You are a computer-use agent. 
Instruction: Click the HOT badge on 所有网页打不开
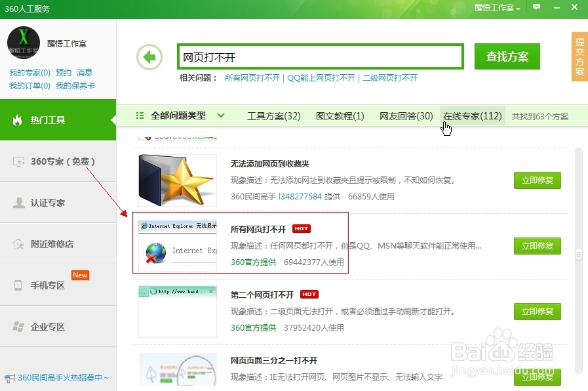pos(302,228)
